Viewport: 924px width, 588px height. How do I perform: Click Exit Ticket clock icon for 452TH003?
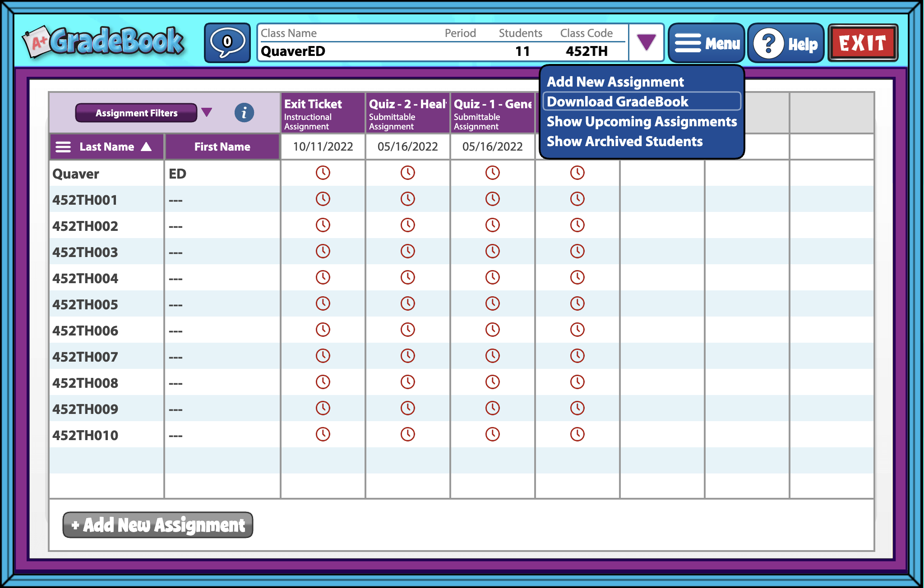click(x=323, y=251)
